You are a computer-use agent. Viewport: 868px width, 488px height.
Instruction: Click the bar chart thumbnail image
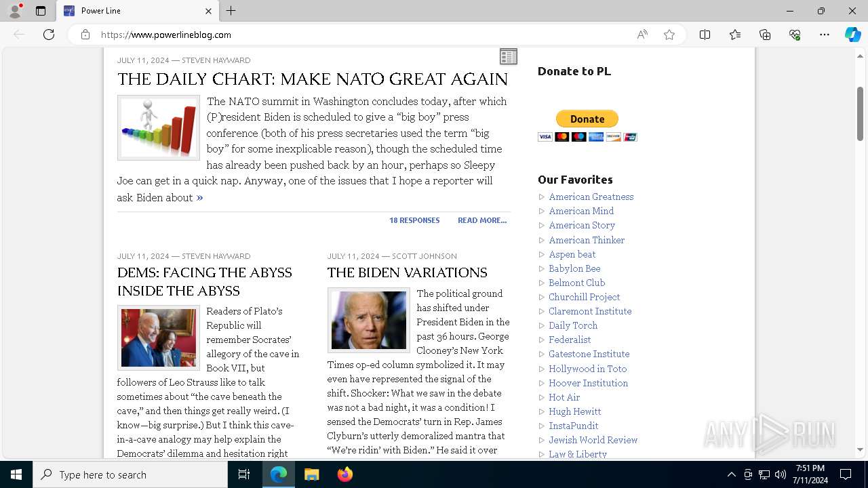click(159, 127)
